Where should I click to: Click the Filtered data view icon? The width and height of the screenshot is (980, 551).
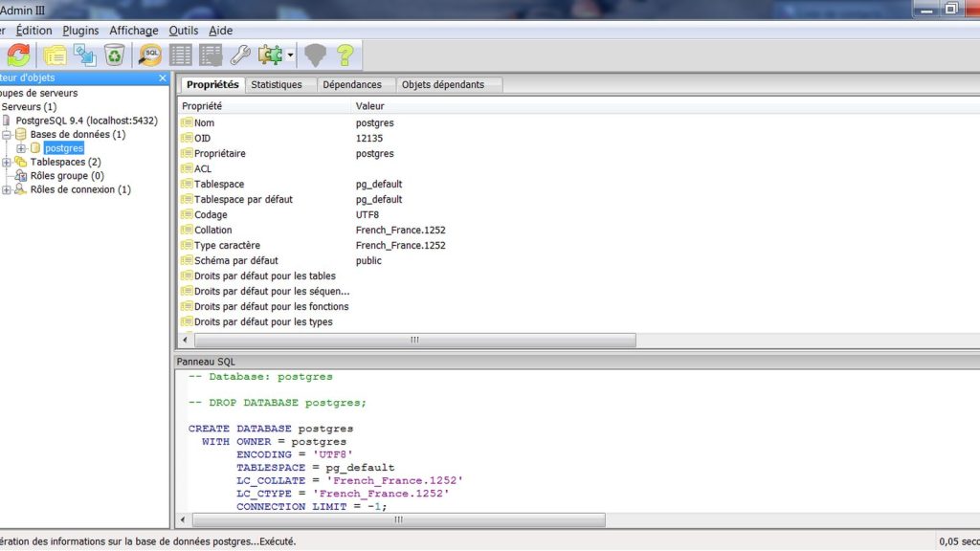(x=211, y=55)
